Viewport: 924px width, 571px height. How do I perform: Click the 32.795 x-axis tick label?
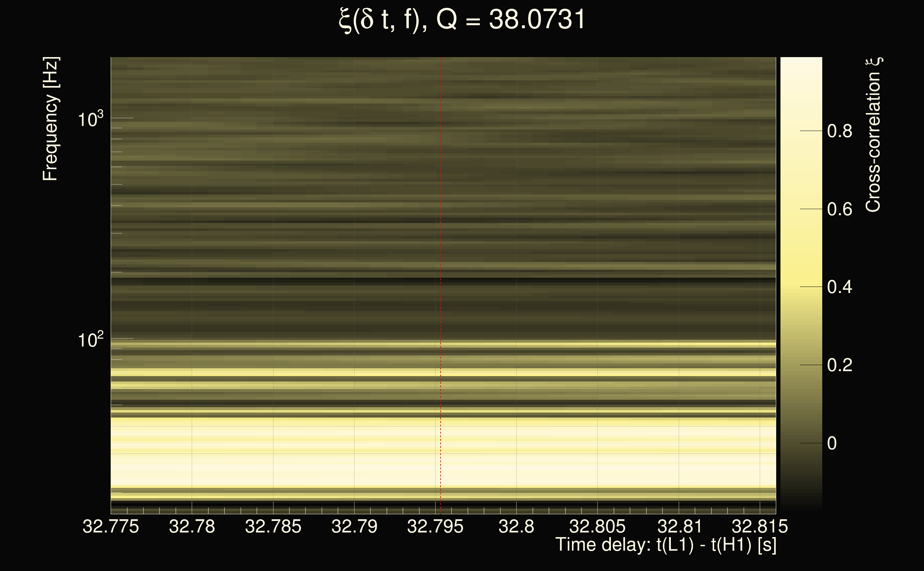[x=435, y=526]
